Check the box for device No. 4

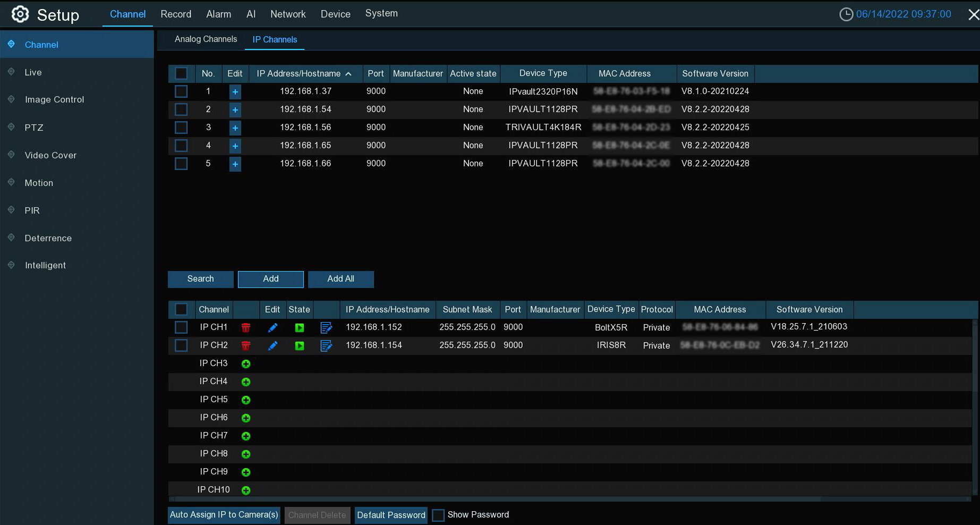181,146
